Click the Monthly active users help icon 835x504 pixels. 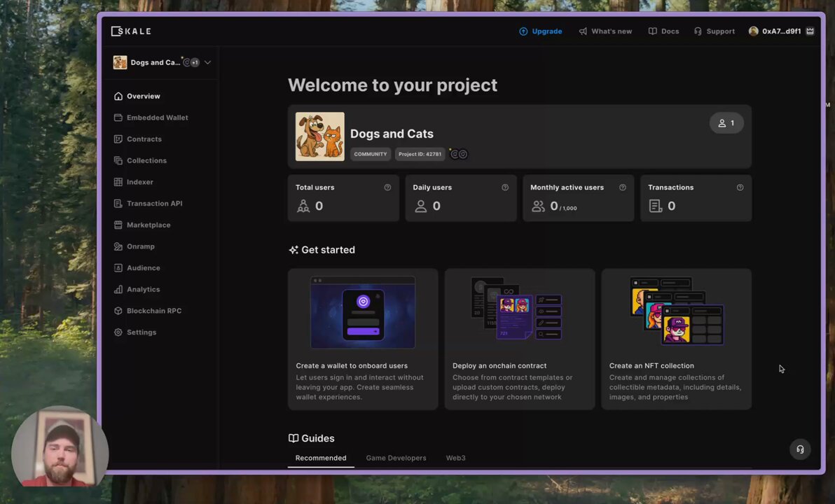tap(623, 188)
